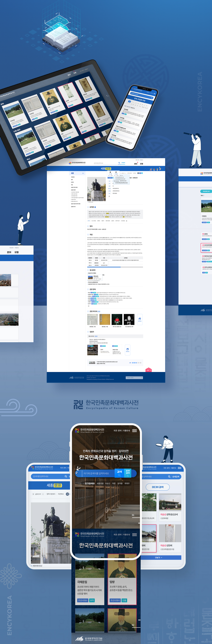
Task: Select popular search 정약용 on center phone
Action: [120, 483]
